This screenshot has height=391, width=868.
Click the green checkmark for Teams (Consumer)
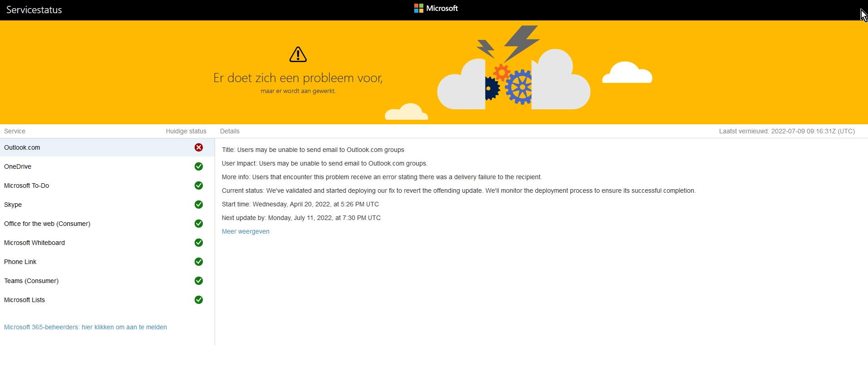click(199, 281)
